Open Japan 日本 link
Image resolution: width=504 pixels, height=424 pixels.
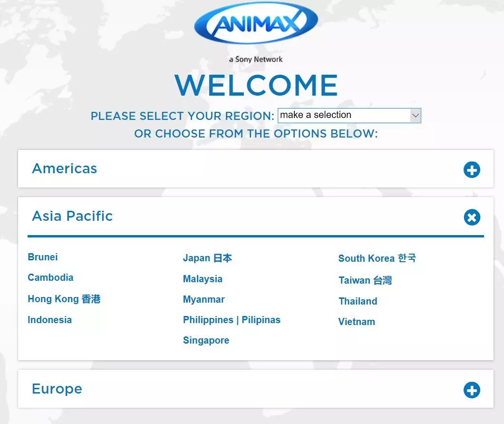tap(207, 258)
